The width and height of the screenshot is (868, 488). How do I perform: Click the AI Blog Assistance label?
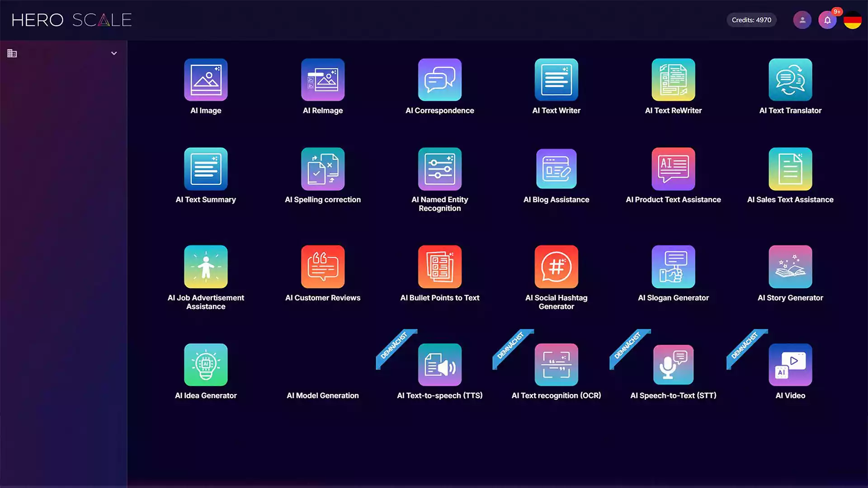point(557,200)
